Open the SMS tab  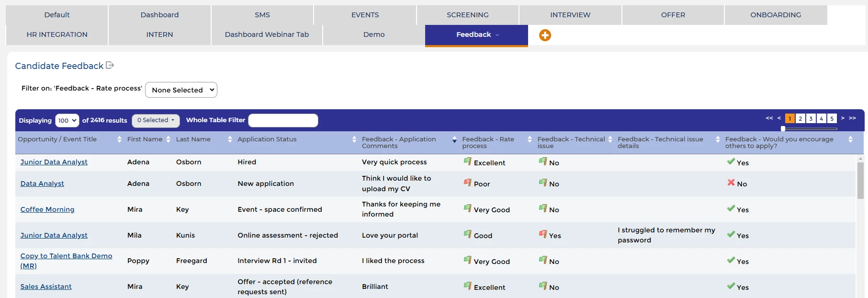(x=262, y=15)
